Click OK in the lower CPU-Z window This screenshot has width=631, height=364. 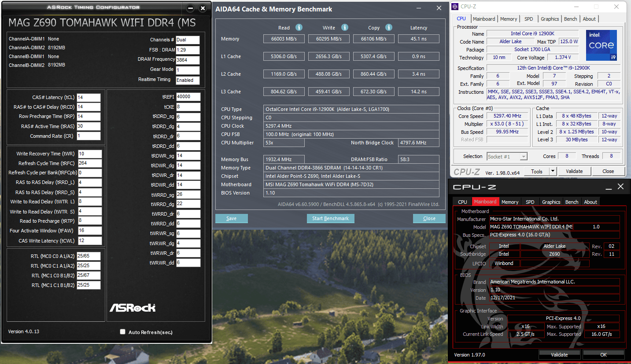[x=603, y=354]
